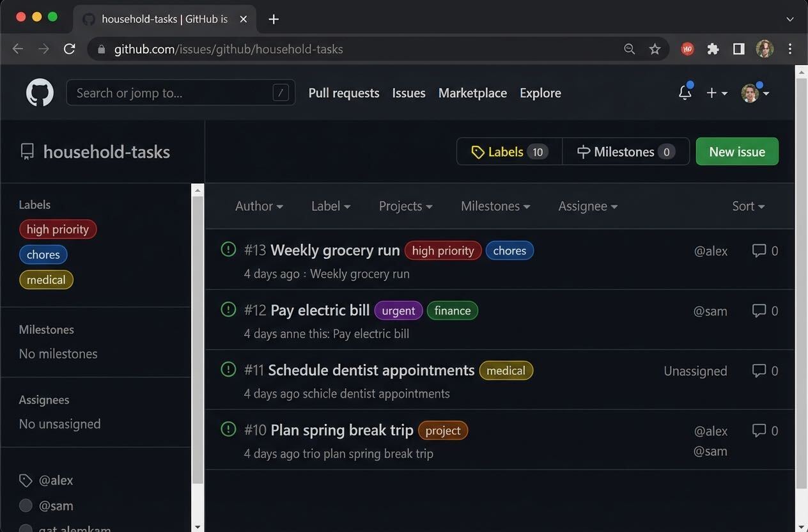Expand the Label filter dropdown
This screenshot has width=808, height=532.
tap(330, 206)
